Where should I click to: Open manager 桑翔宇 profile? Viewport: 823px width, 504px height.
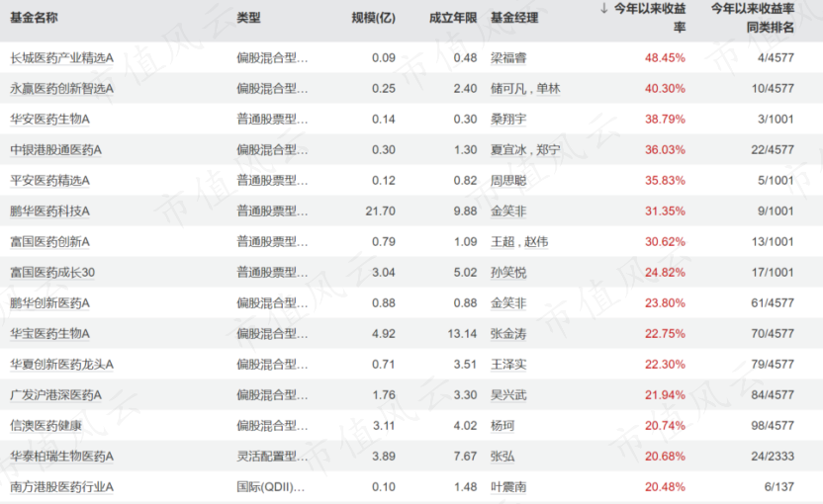click(x=508, y=119)
